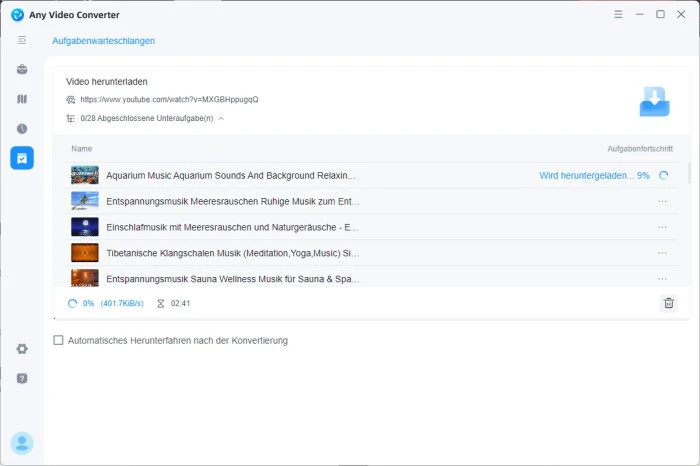The width and height of the screenshot is (700, 466).
Task: Open the task queue sidebar icon
Action: click(x=22, y=158)
